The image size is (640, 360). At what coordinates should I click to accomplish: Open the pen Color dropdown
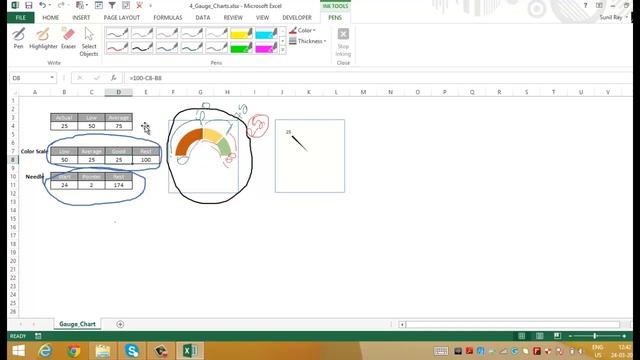(x=302, y=31)
